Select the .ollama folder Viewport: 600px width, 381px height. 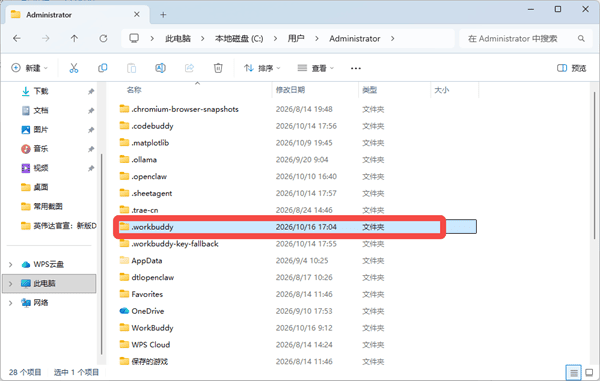pos(144,160)
